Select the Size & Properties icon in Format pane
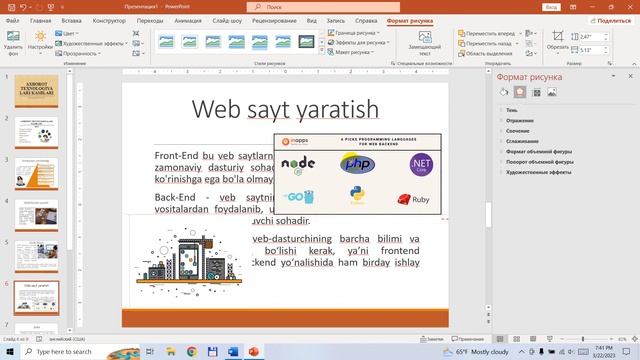Viewport: 640px width, 360px height. point(537,93)
